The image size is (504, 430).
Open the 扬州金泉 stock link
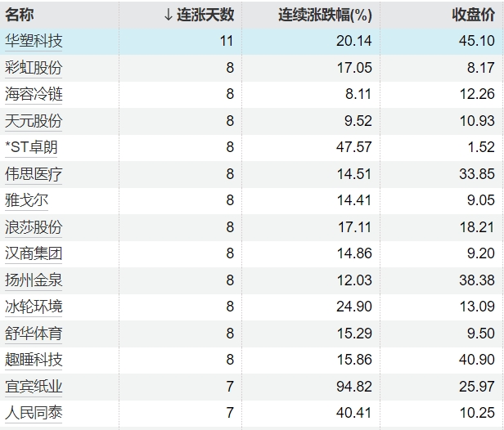coord(34,280)
